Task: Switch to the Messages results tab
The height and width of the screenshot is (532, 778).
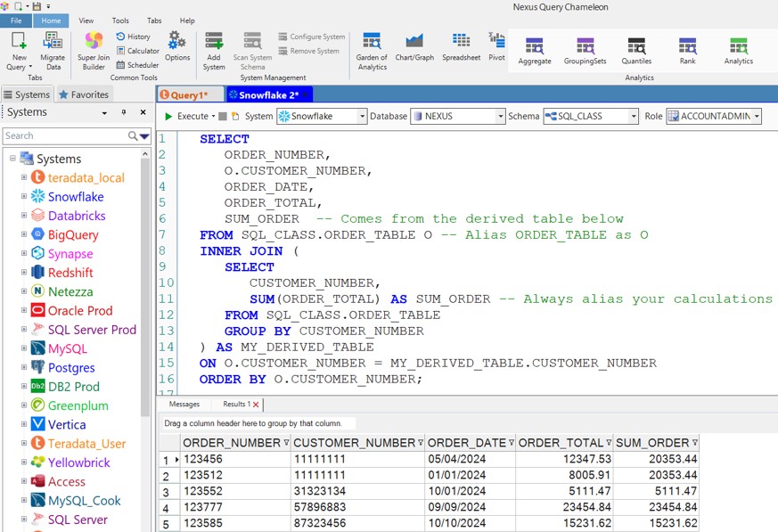Action: pyautogui.click(x=184, y=405)
